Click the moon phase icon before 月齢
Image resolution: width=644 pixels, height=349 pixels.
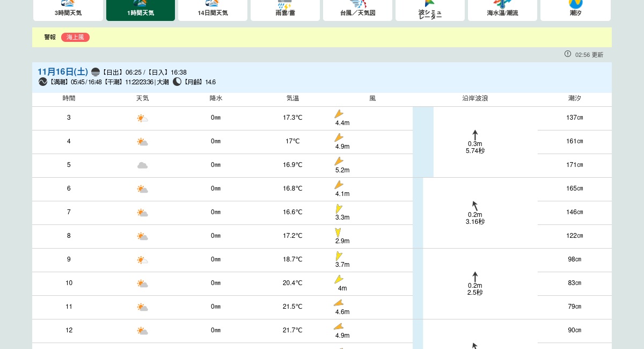[x=177, y=82]
